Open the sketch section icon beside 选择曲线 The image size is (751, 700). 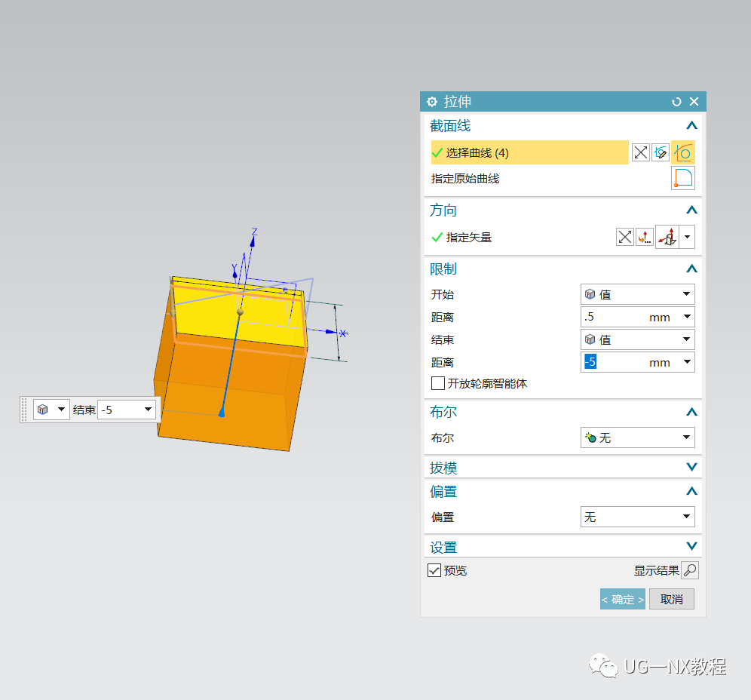point(661,153)
